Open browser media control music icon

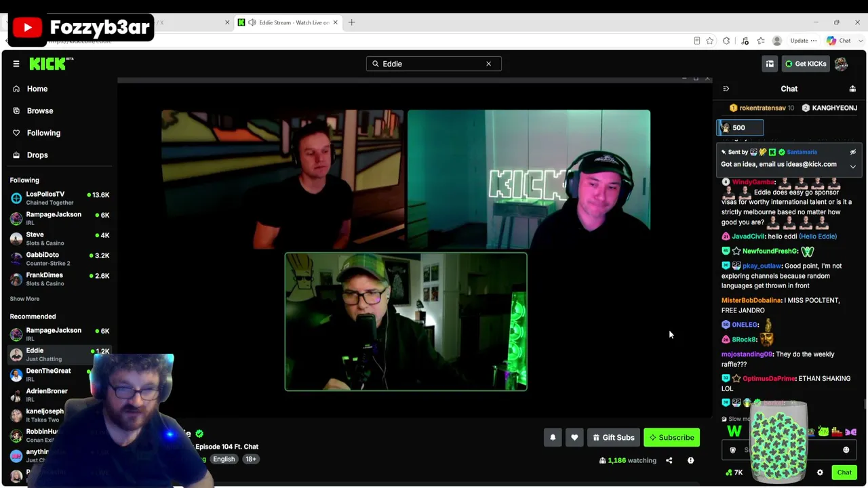coord(745,41)
